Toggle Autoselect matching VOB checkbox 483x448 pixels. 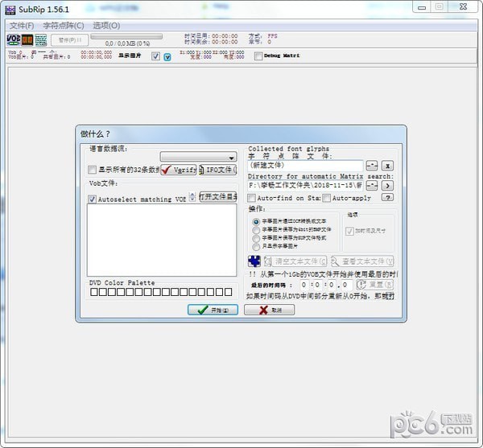[92, 199]
